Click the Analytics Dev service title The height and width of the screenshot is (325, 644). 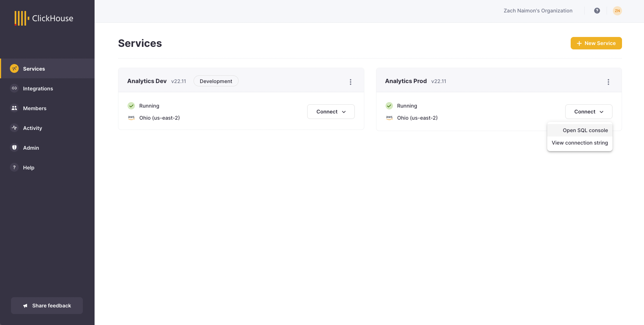coord(147,81)
